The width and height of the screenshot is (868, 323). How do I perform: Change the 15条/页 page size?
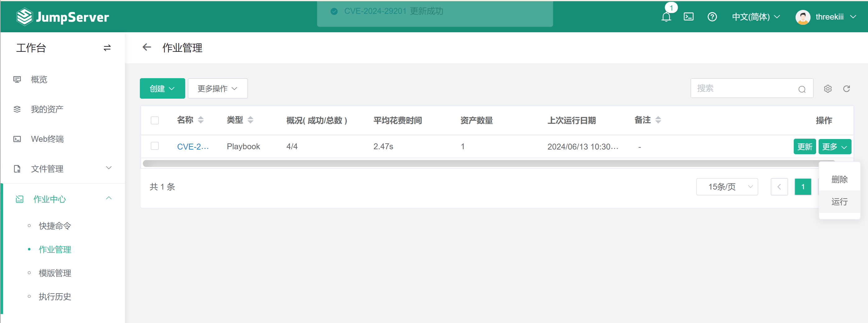point(727,187)
